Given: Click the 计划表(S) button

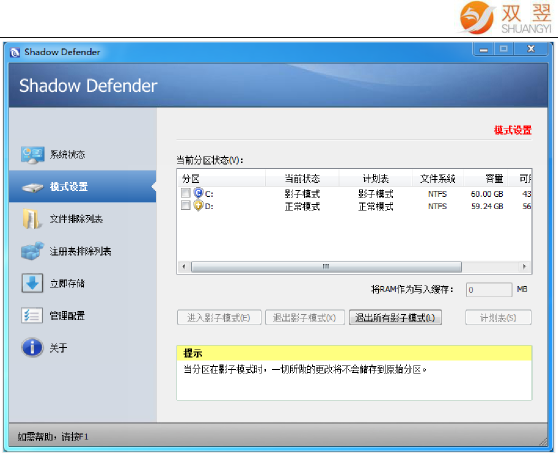Looking at the screenshot, I should 498,317.
